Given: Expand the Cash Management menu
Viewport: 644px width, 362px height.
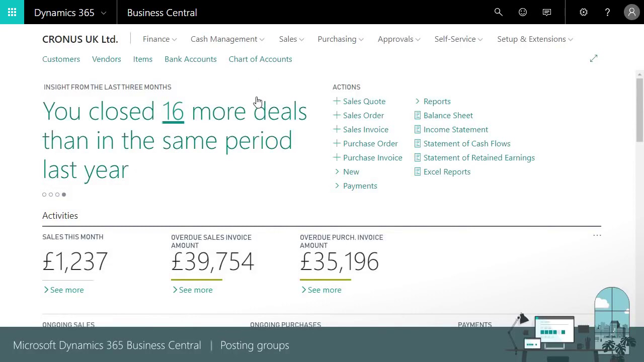Looking at the screenshot, I should [227, 39].
